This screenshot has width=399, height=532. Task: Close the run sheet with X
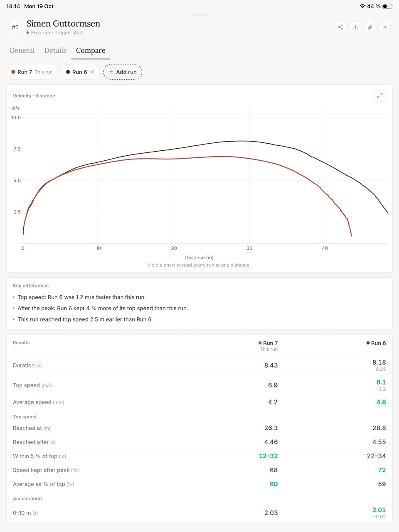coord(385,27)
